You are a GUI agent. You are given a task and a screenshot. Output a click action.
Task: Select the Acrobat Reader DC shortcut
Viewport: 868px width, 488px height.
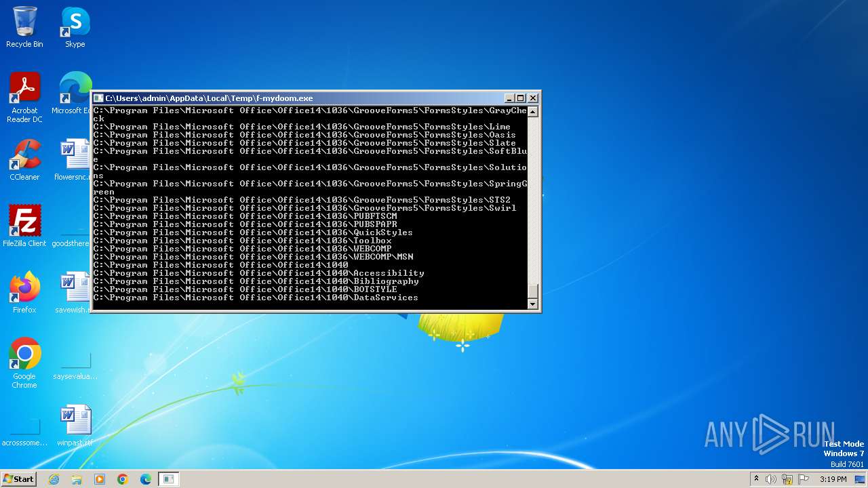(24, 98)
